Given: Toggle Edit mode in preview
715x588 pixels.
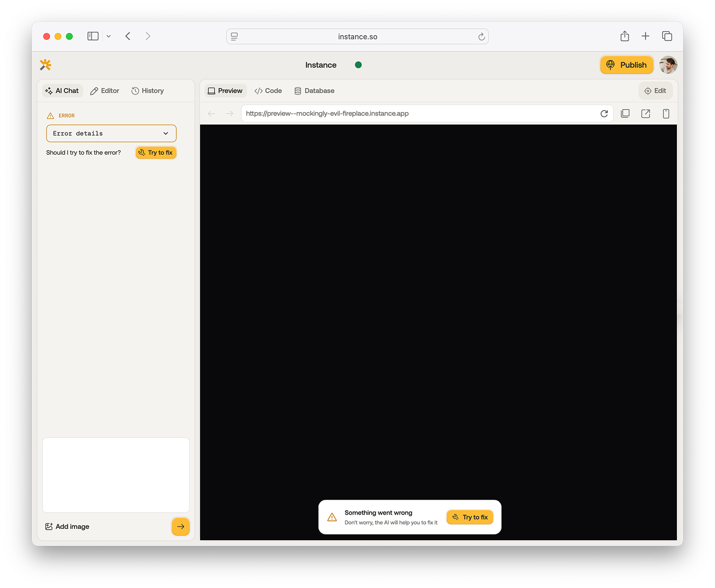Looking at the screenshot, I should [x=655, y=91].
